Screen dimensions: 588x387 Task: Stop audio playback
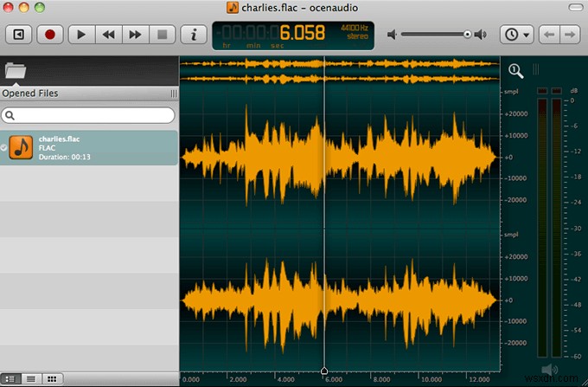click(163, 35)
